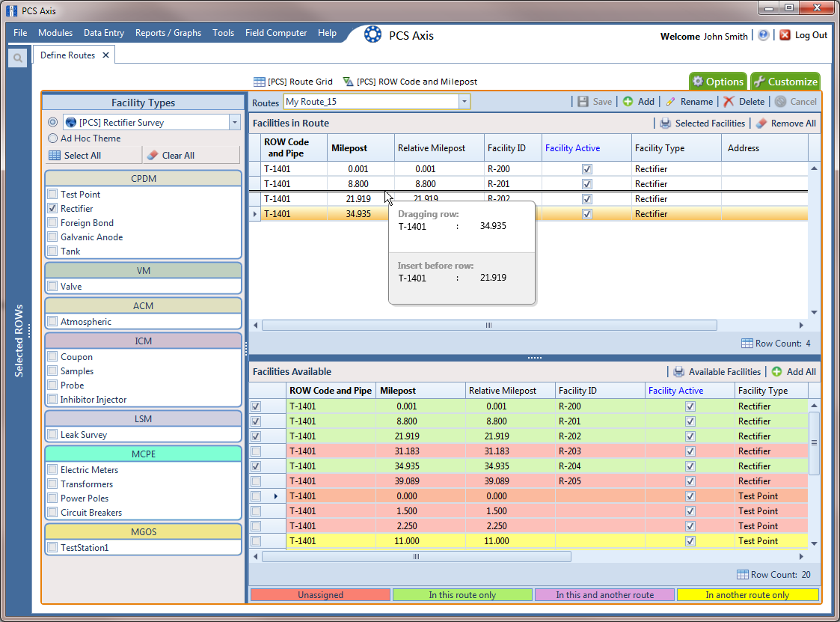This screenshot has height=622, width=840.
Task: Click the globe icon in theme dropdown
Action: 71,122
